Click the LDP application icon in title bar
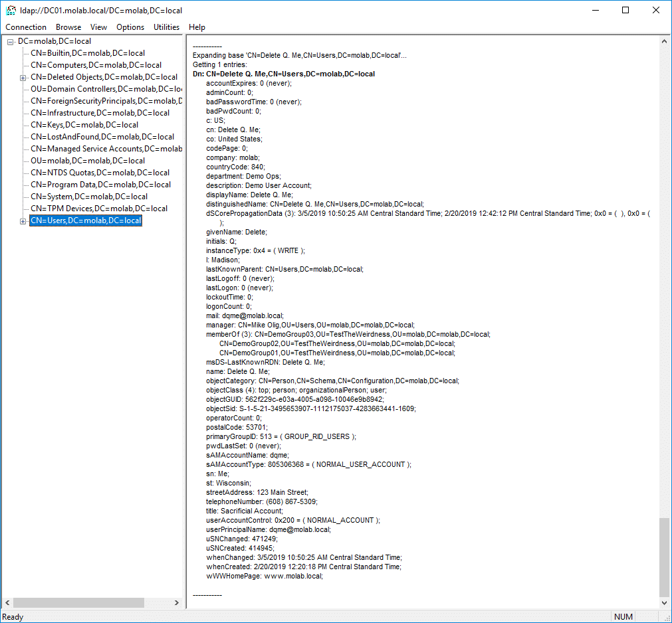The image size is (672, 623). [11, 10]
